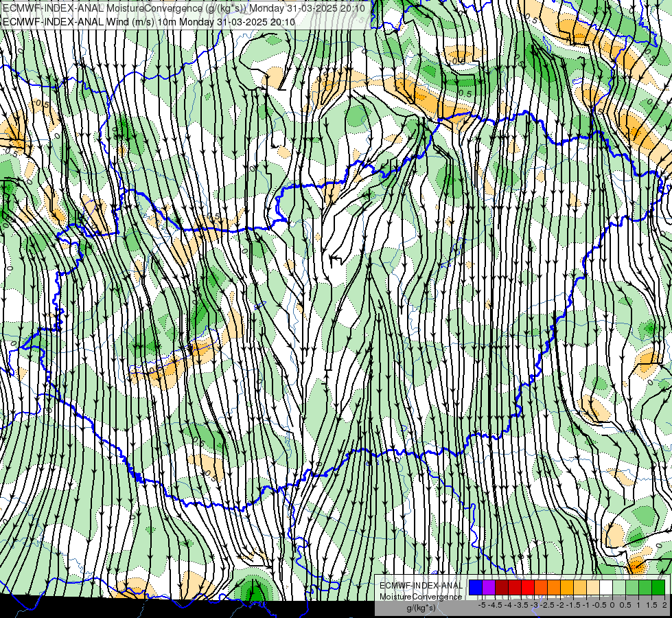Click the '2' tick label ending the legend

pyautogui.click(x=664, y=605)
